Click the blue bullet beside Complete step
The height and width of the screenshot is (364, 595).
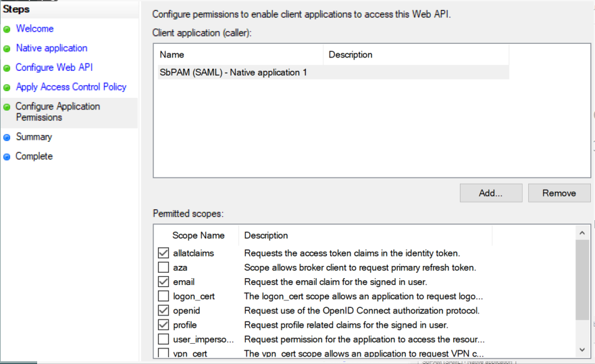tap(7, 157)
